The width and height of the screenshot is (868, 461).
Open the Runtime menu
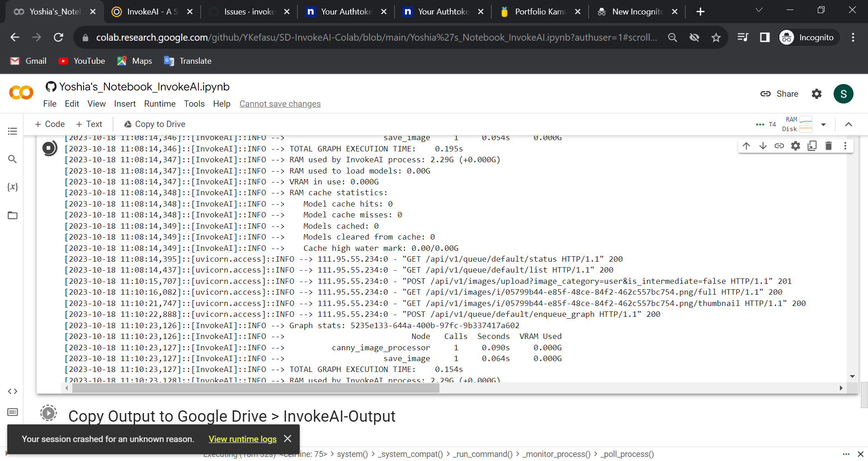pos(160,103)
